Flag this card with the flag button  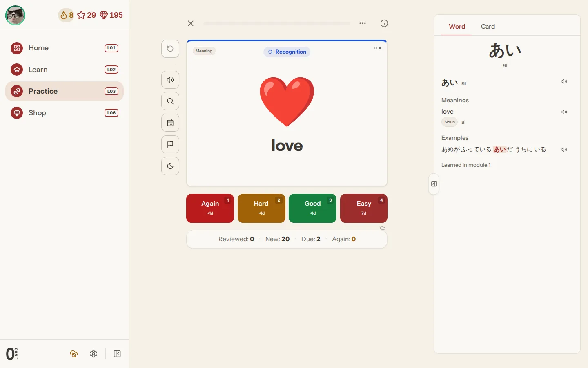click(170, 144)
